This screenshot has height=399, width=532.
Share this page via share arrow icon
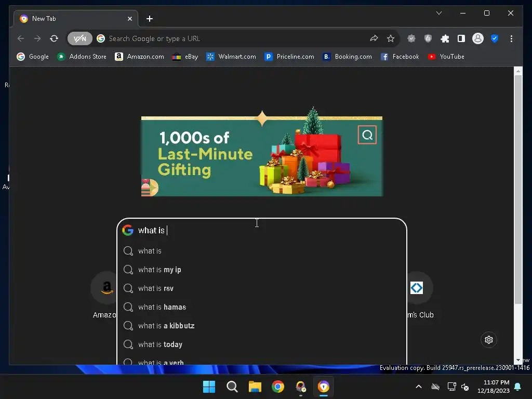click(374, 38)
